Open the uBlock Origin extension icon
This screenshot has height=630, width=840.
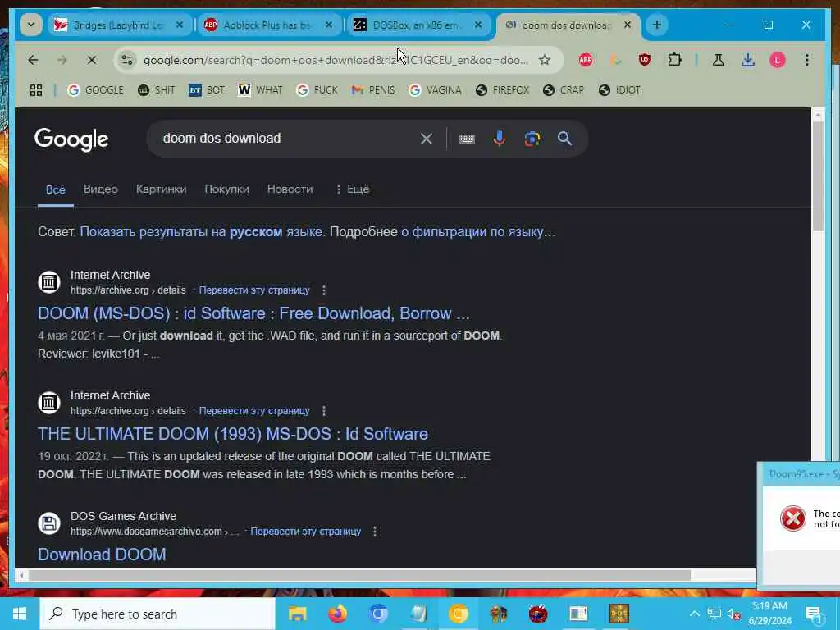tap(645, 60)
